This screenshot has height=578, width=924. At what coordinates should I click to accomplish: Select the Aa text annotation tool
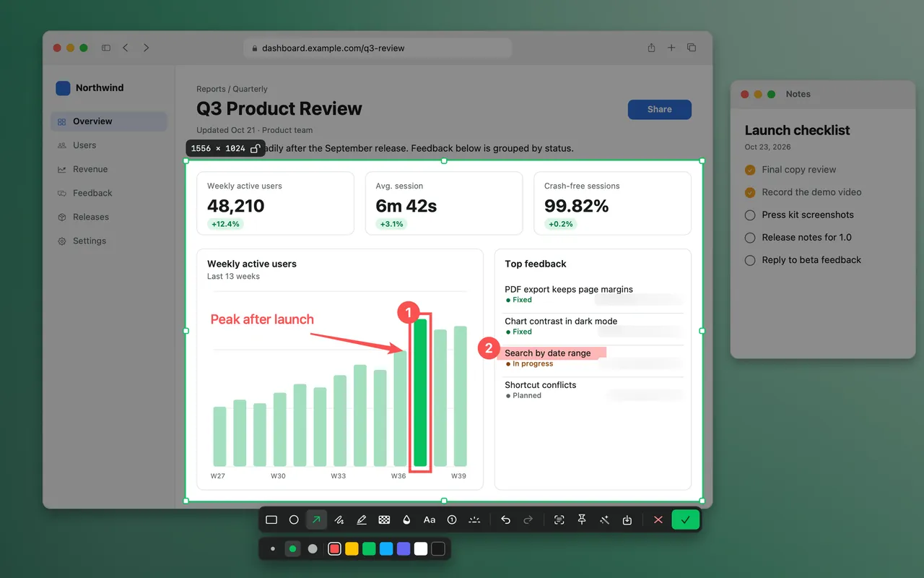click(430, 519)
